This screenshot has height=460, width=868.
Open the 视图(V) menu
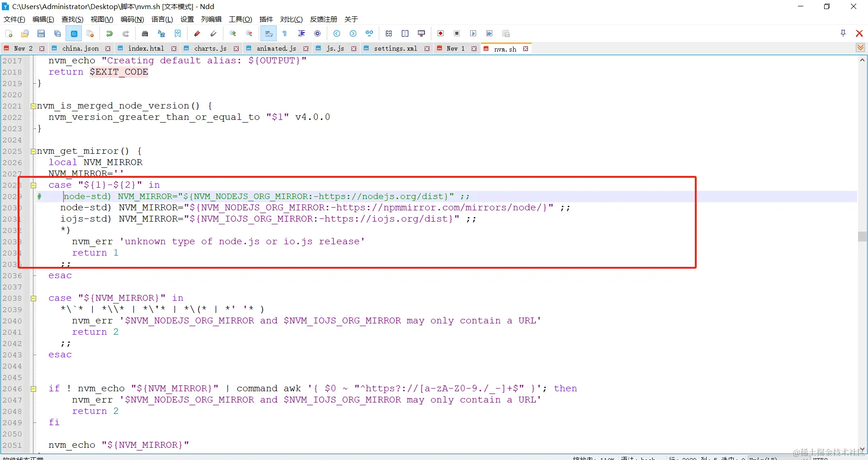(x=102, y=19)
